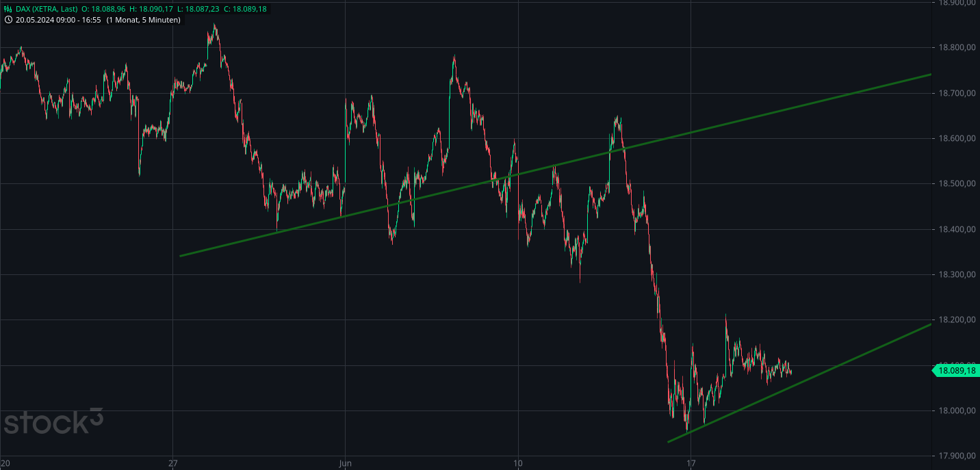Click the 17.900,00 price axis label
This screenshot has width=980, height=470.
[957, 456]
